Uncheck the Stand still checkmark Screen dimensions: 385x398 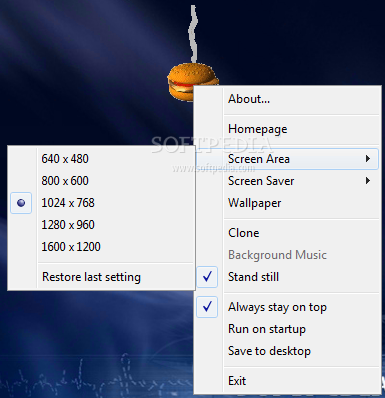click(x=207, y=277)
